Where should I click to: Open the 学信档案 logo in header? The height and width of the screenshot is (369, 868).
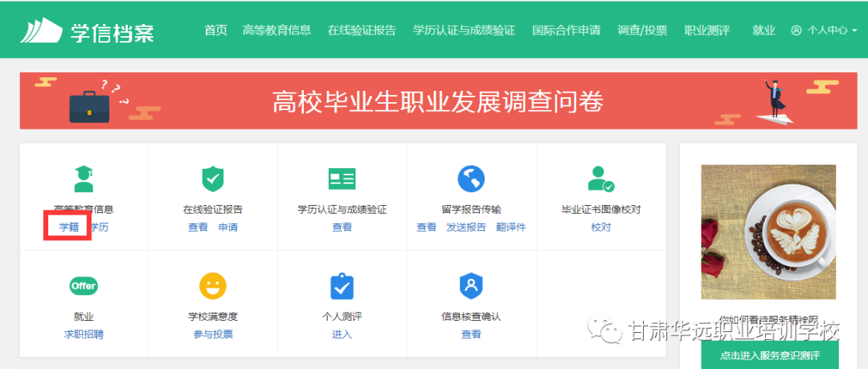[x=87, y=31]
